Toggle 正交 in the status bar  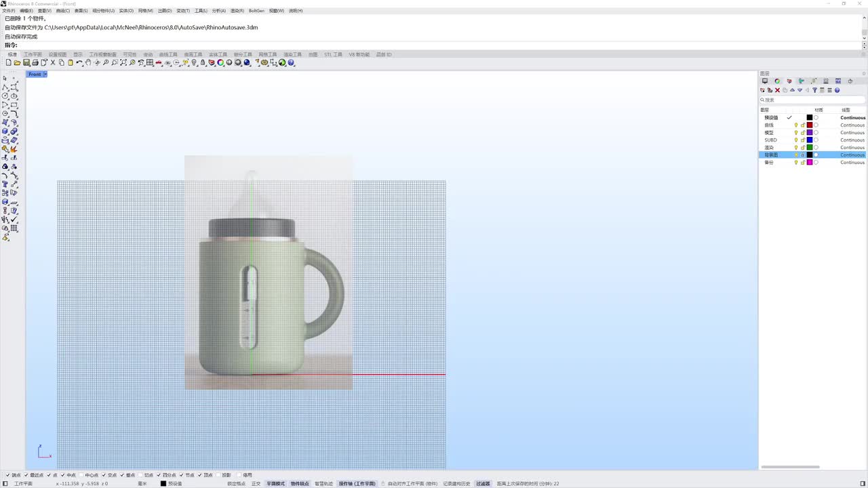pyautogui.click(x=256, y=484)
